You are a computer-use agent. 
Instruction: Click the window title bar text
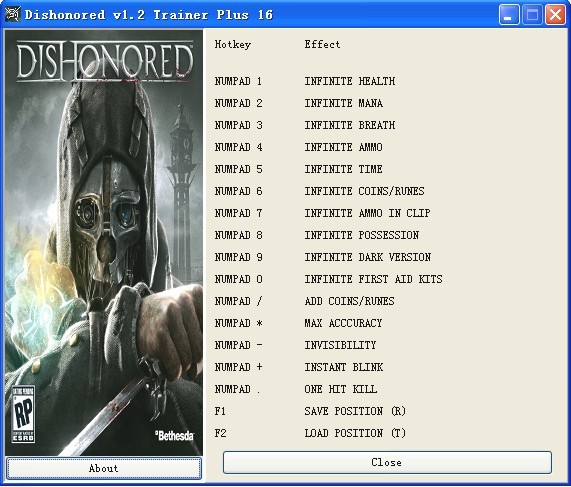149,15
